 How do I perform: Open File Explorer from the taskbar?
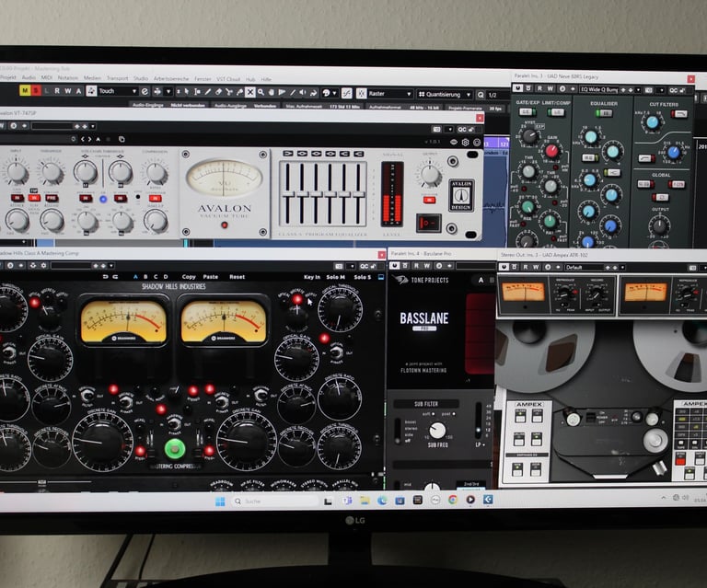click(x=365, y=501)
